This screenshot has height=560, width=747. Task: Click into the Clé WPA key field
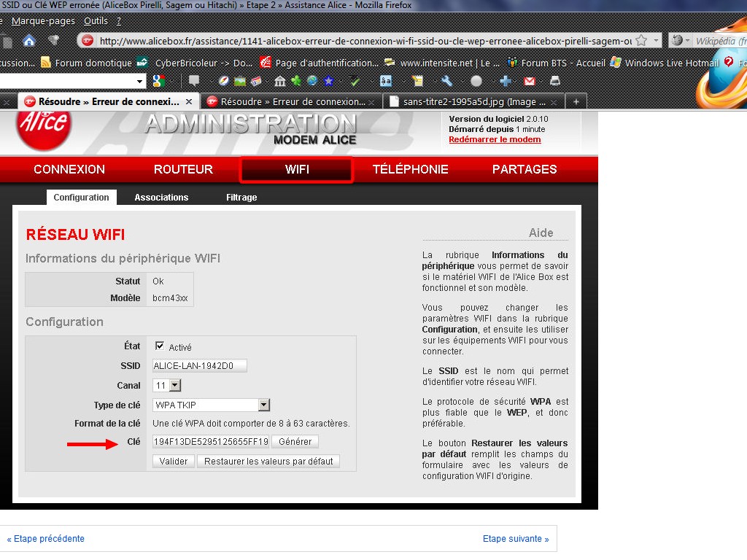point(211,441)
